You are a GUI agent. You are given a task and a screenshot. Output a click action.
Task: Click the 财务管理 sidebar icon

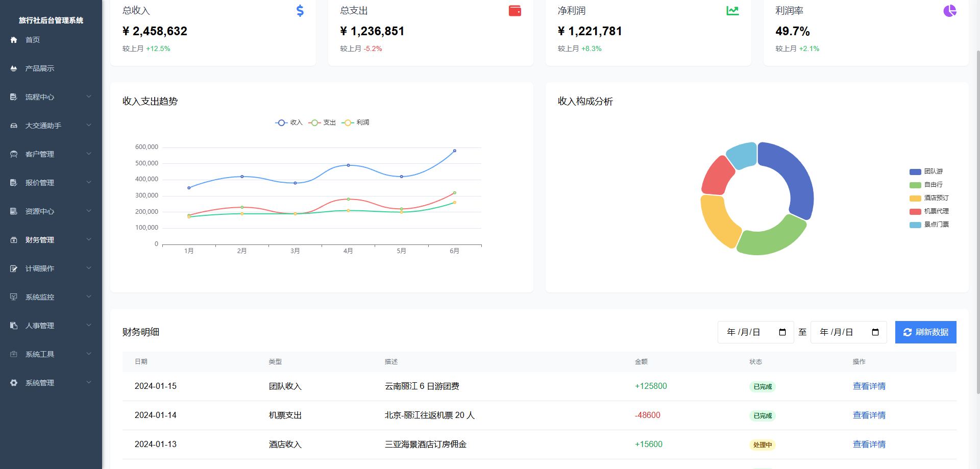coord(13,239)
